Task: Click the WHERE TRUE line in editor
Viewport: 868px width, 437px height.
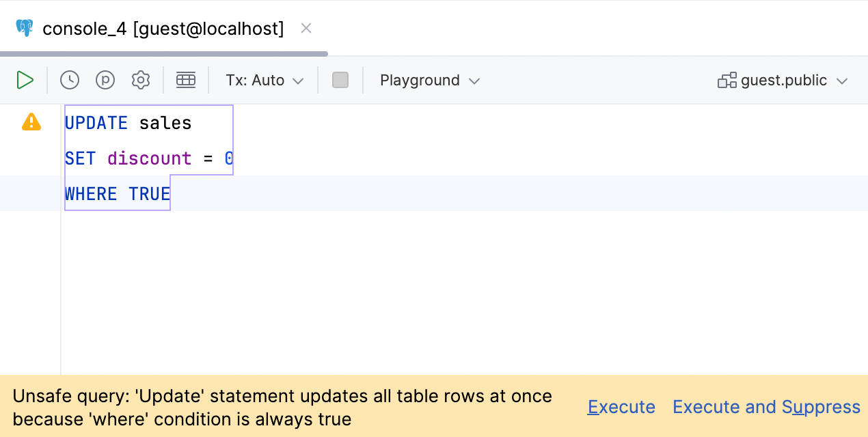Action: tap(118, 195)
